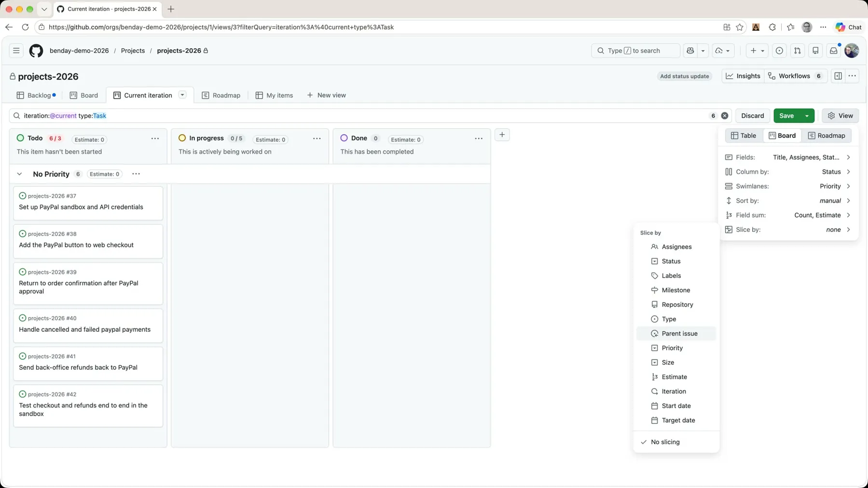This screenshot has width=868, height=488.
Task: Open Insights for the project
Action: coord(743,76)
